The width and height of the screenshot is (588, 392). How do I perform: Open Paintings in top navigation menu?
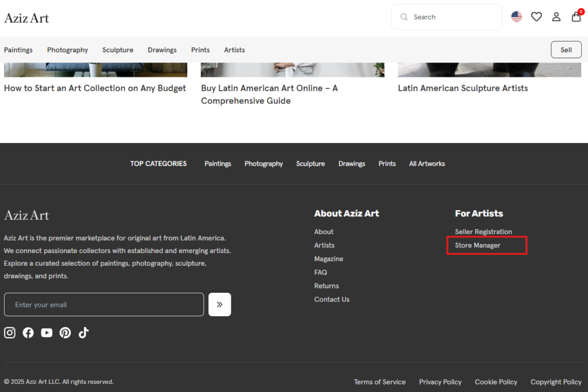coord(18,50)
